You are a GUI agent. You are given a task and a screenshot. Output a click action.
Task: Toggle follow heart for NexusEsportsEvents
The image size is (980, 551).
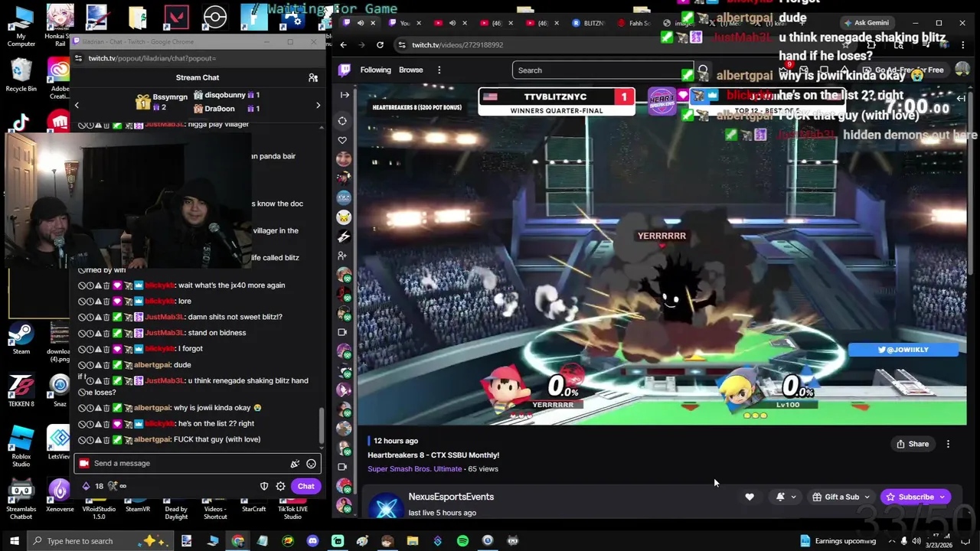750,497
